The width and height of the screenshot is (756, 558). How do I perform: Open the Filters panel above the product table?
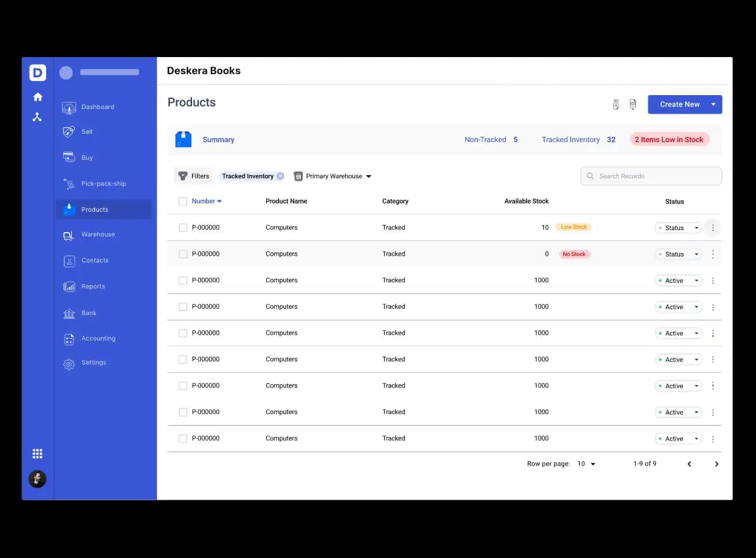point(193,176)
